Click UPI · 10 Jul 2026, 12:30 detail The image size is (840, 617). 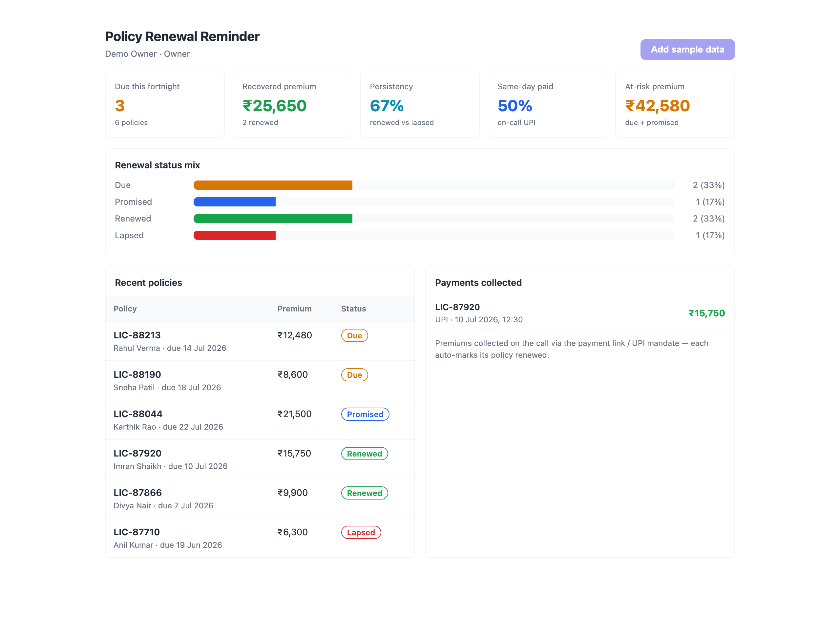pyautogui.click(x=479, y=320)
